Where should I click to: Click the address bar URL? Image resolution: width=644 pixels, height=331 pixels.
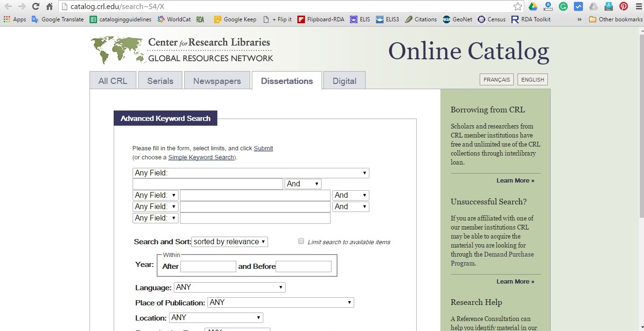[x=117, y=7]
